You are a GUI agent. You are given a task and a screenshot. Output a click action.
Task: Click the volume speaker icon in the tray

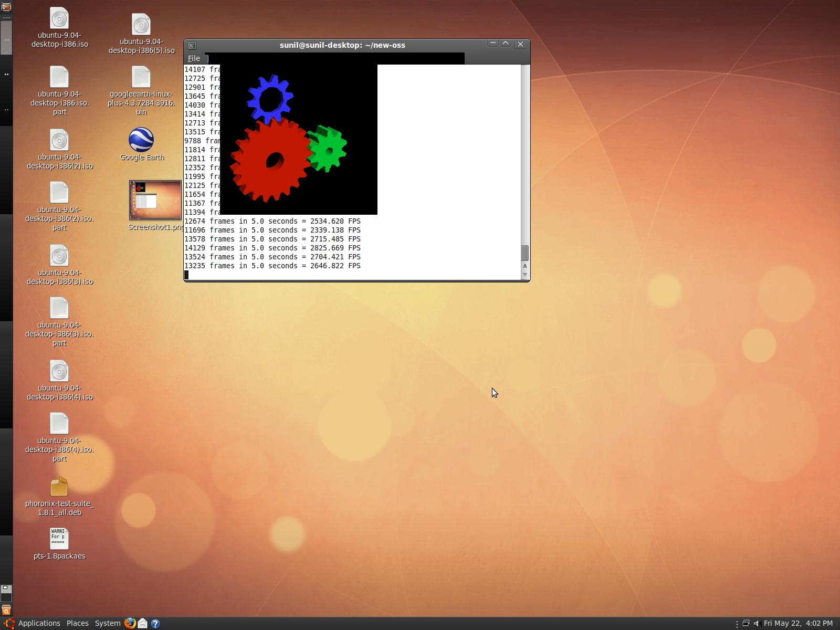pos(757,623)
